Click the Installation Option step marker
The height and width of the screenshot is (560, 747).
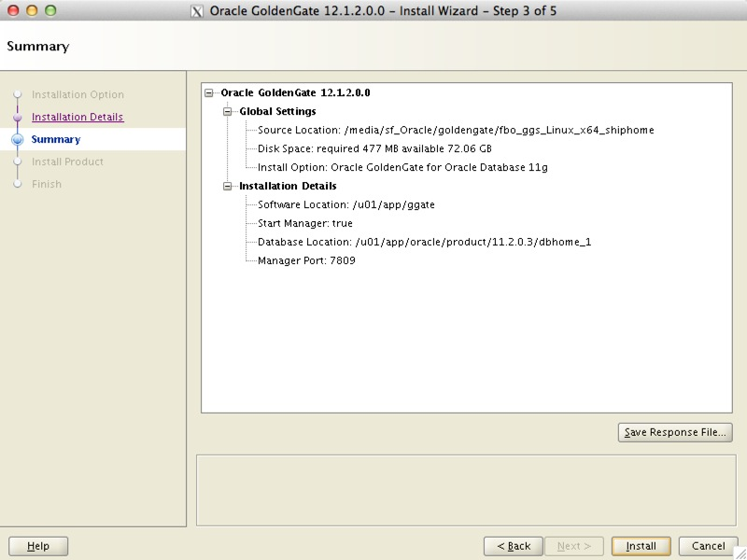tap(18, 94)
